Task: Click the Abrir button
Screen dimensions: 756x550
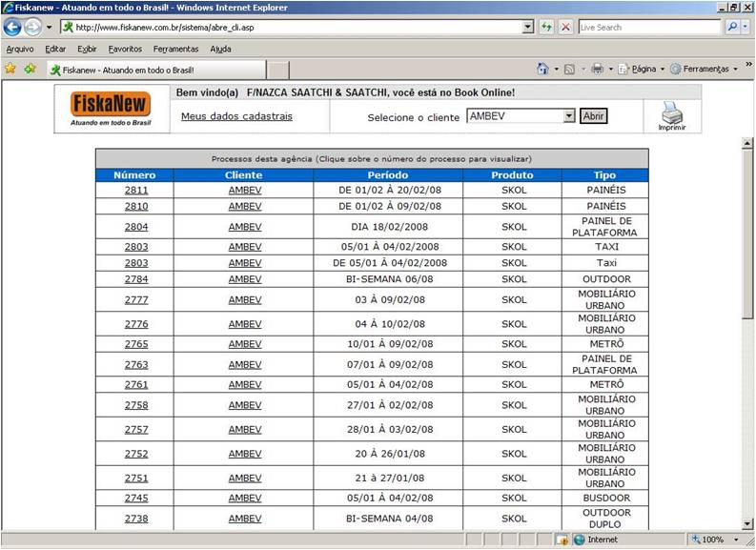Action: pyautogui.click(x=593, y=116)
